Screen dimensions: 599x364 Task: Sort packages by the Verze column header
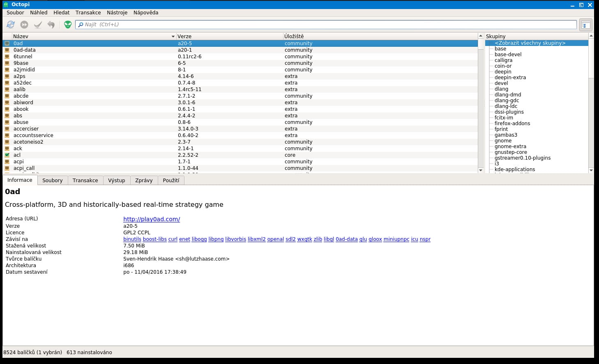(x=230, y=37)
